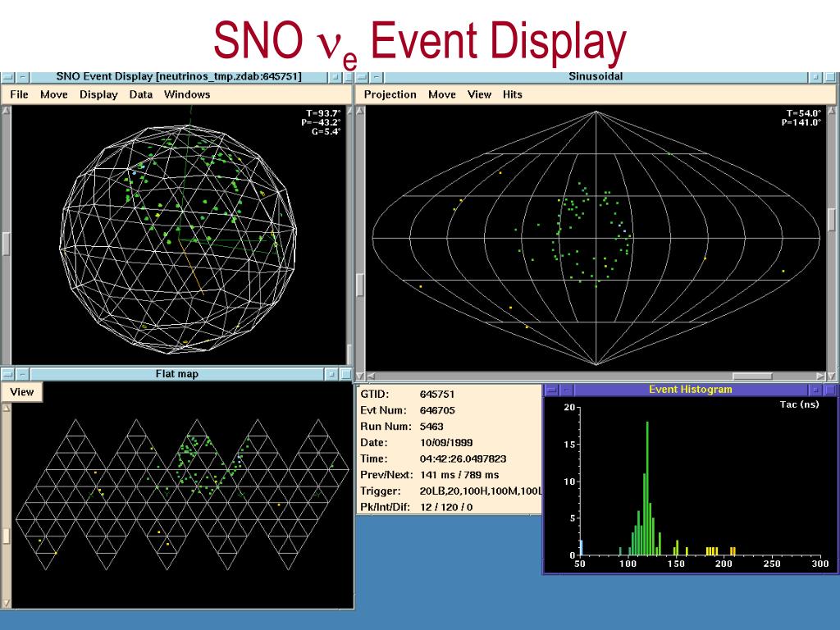Select Prev/Next value 141 ms / 789 ms

[459, 475]
